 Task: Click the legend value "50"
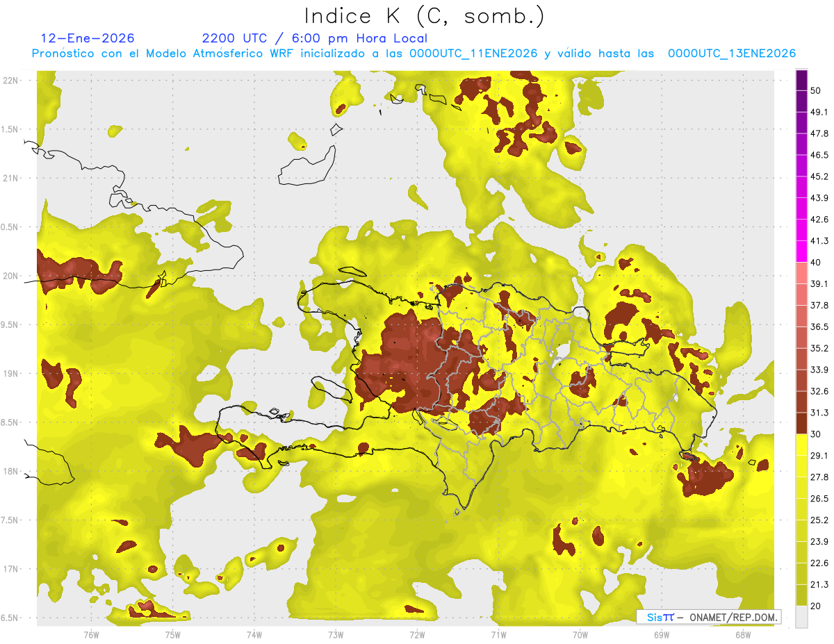(x=817, y=91)
